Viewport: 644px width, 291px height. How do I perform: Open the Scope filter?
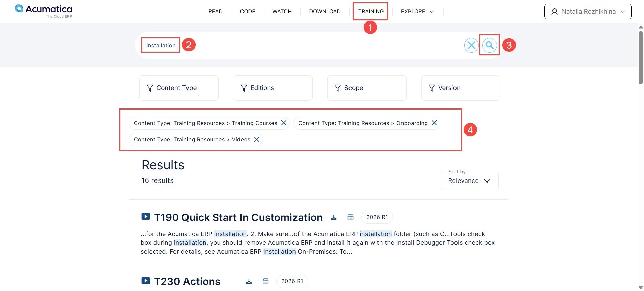pyautogui.click(x=367, y=88)
